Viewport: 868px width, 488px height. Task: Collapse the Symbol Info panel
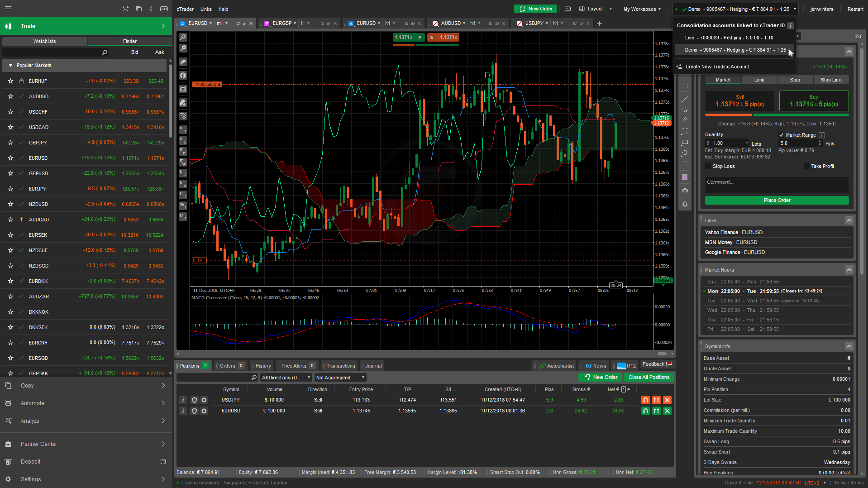click(x=849, y=346)
